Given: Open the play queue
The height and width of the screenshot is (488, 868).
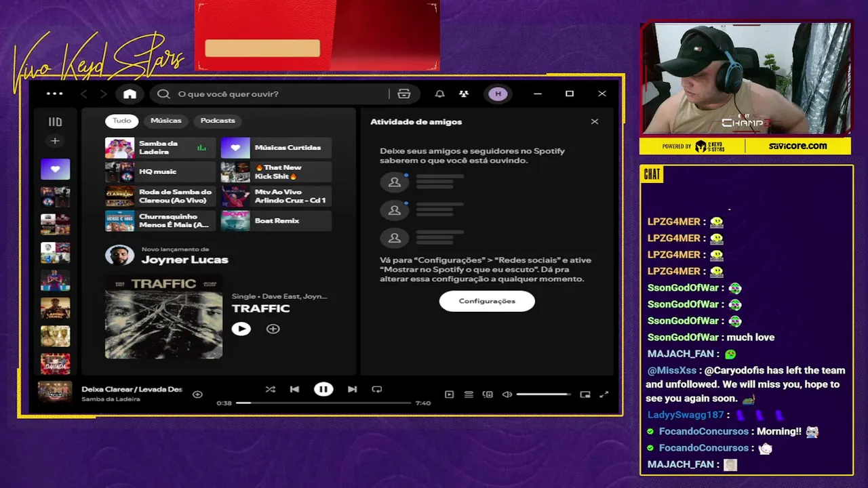Looking at the screenshot, I should click(468, 394).
